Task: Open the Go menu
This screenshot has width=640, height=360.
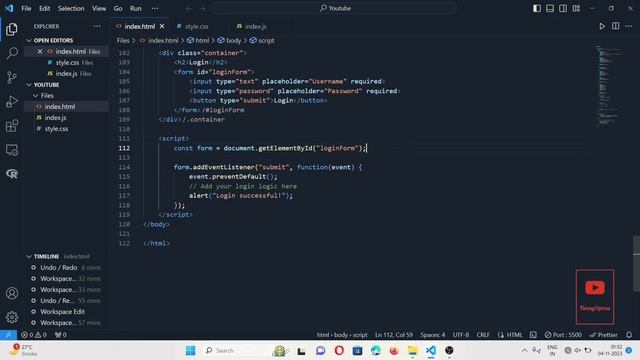Action: click(x=118, y=8)
